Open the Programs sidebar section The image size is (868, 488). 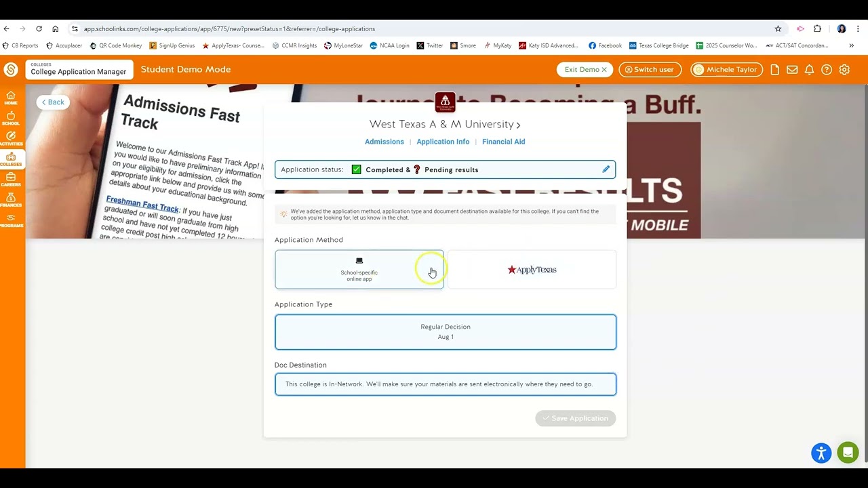(x=11, y=220)
